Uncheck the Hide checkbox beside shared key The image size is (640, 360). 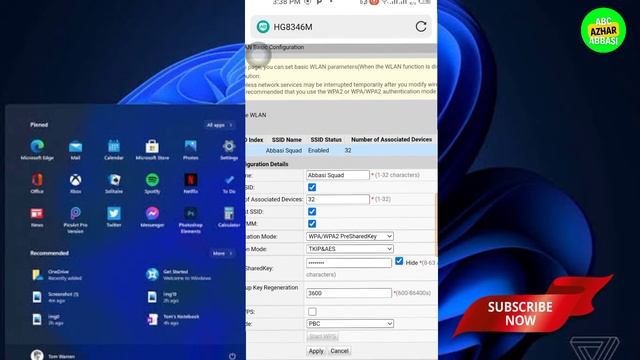click(399, 261)
